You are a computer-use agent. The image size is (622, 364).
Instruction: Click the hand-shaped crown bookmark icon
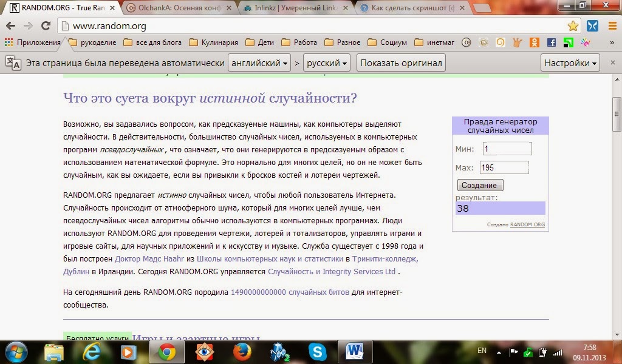pyautogui.click(x=518, y=42)
